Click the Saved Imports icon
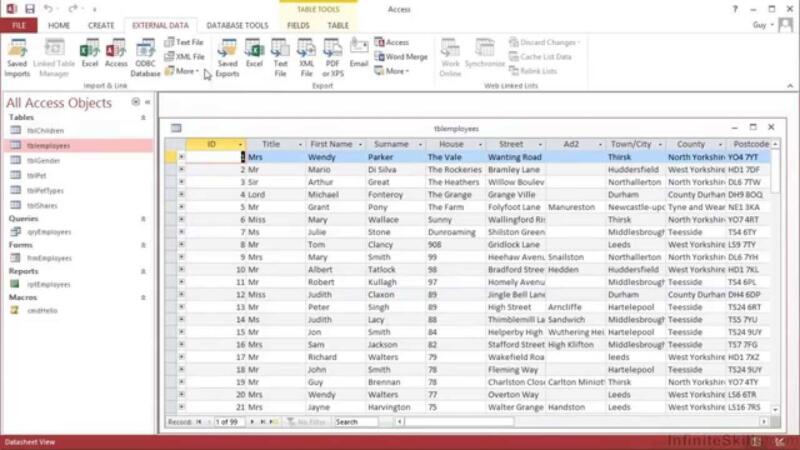 click(x=17, y=56)
